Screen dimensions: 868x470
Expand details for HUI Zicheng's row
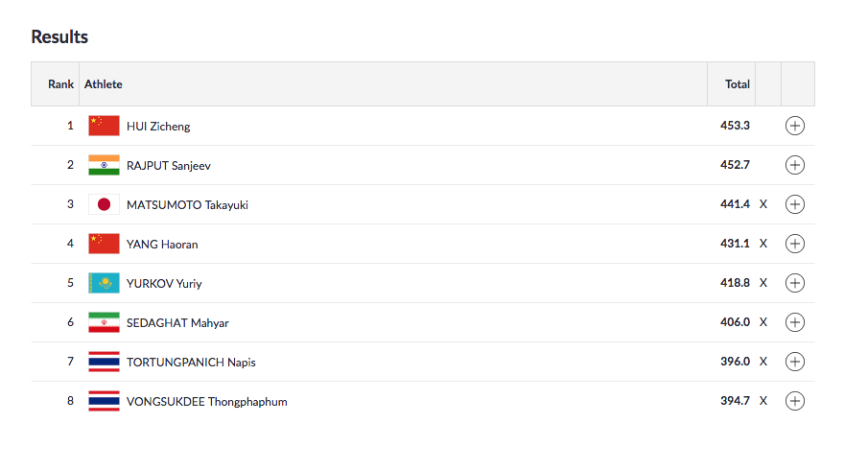tap(794, 126)
